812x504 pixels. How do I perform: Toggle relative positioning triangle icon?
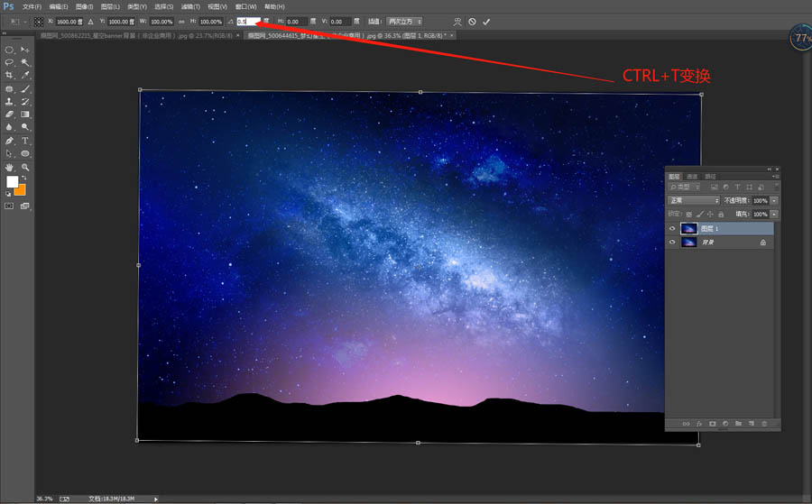90,22
